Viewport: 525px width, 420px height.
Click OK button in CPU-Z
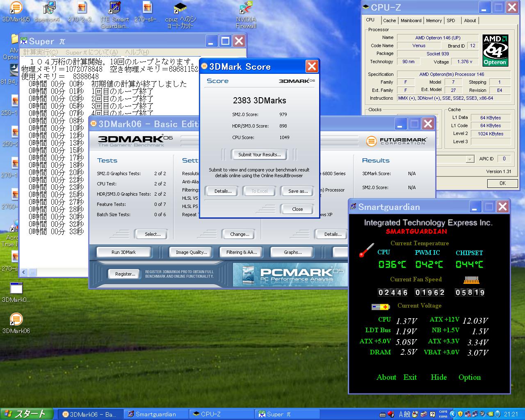pos(502,183)
